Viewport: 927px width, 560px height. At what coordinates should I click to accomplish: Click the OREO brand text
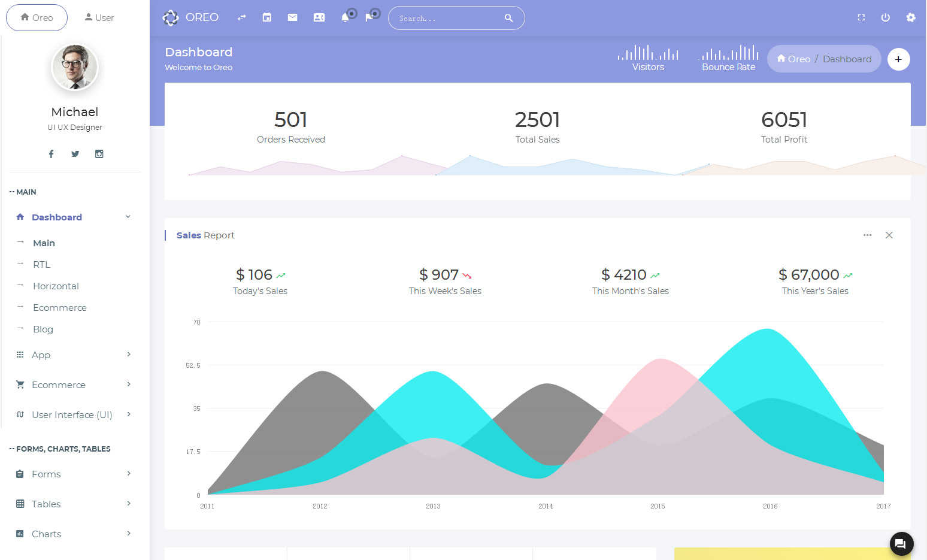click(202, 17)
